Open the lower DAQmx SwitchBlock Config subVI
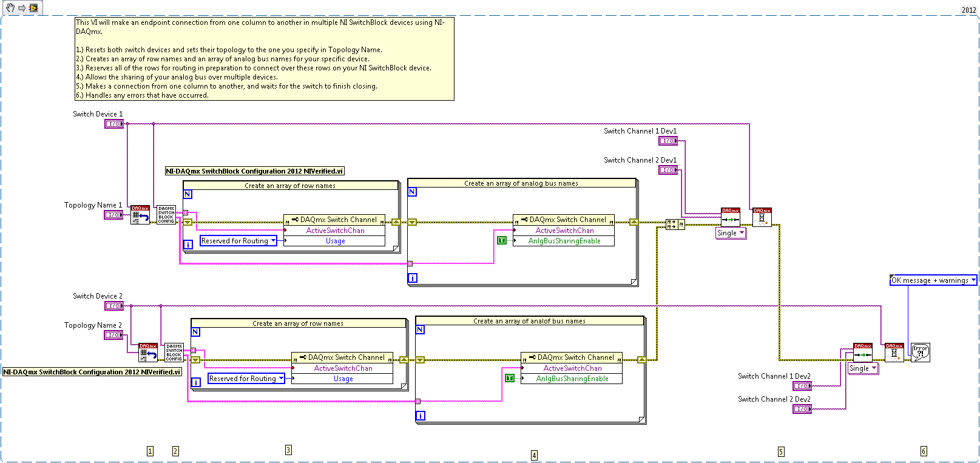Screen dimensions: 980x463 pyautogui.click(x=174, y=353)
